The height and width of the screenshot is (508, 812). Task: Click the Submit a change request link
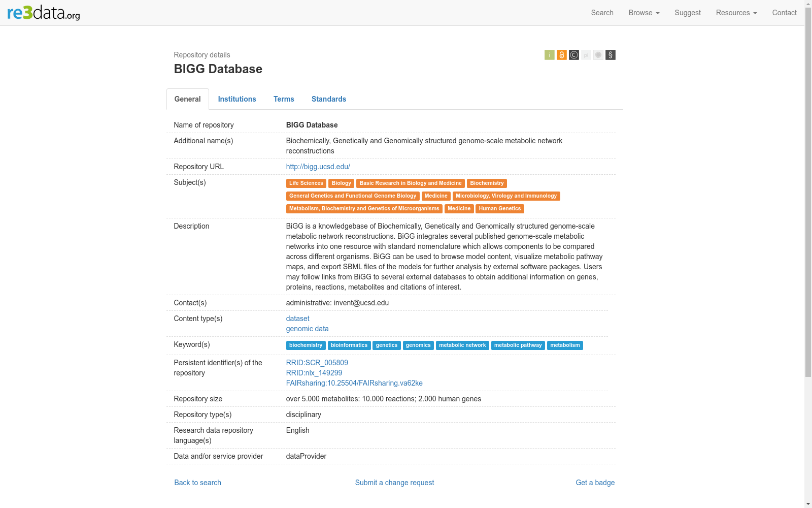(x=394, y=483)
